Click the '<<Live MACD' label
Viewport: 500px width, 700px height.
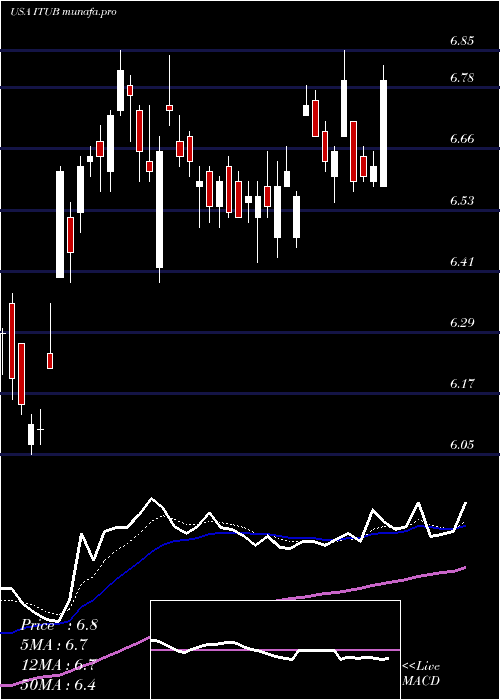point(421,674)
